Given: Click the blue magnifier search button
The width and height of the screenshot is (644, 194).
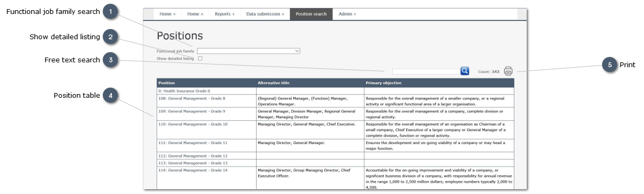Looking at the screenshot, I should pyautogui.click(x=464, y=71).
